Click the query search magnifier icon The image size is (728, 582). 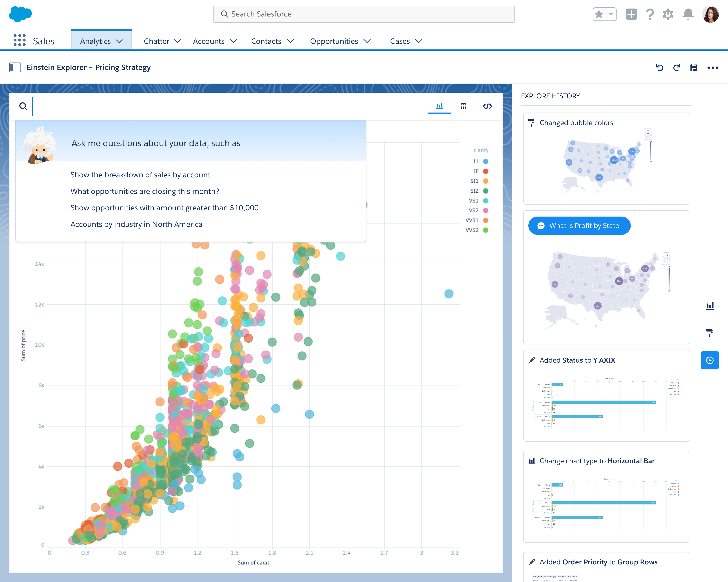tap(23, 106)
